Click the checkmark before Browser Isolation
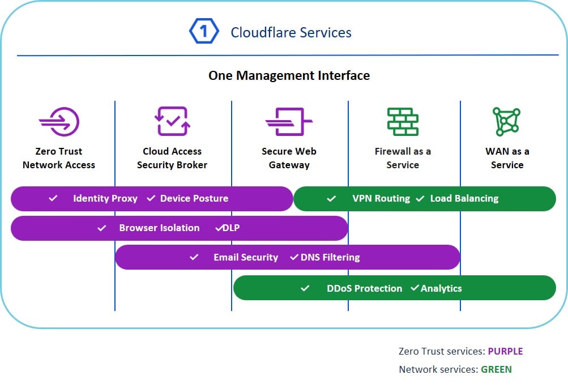 point(102,228)
